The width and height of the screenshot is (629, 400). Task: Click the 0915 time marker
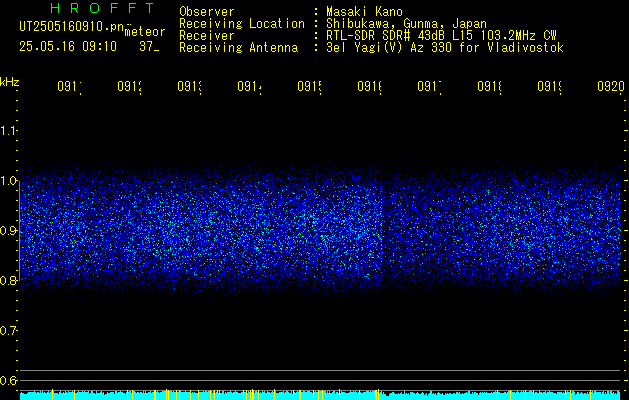pos(310,86)
